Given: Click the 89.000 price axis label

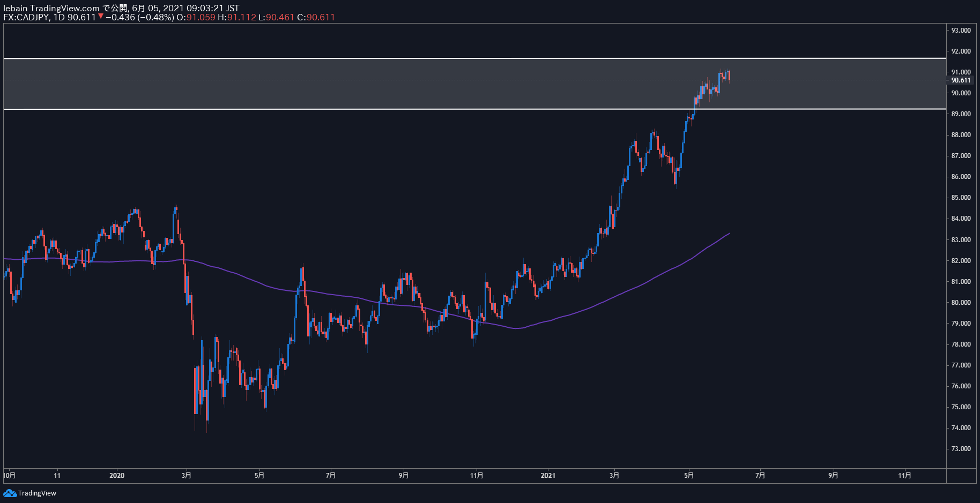Looking at the screenshot, I should point(961,114).
